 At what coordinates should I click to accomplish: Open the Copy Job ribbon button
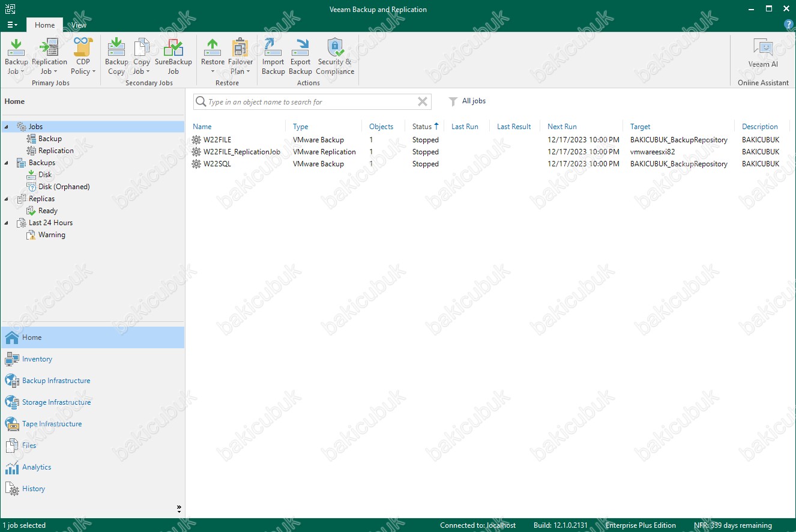pos(142,56)
